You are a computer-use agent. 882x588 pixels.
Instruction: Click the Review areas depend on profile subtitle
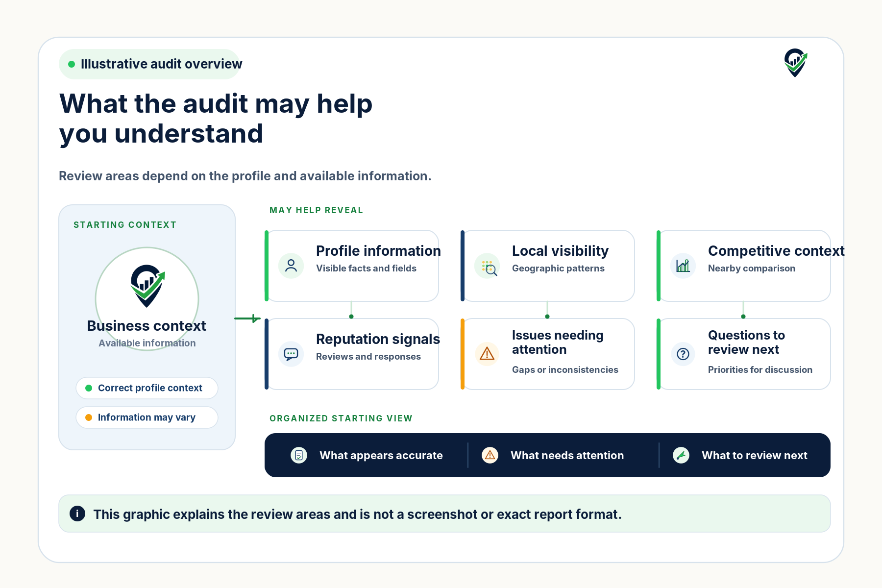tap(245, 176)
